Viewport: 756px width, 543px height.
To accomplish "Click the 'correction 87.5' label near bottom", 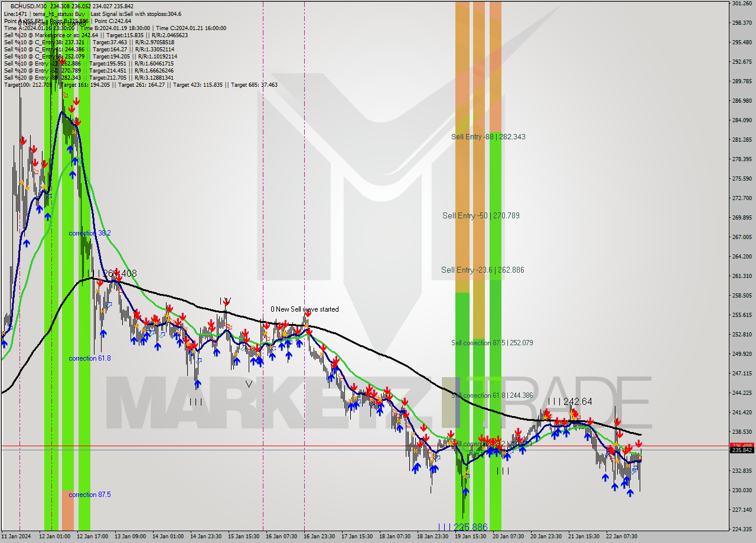I will 90,495.
